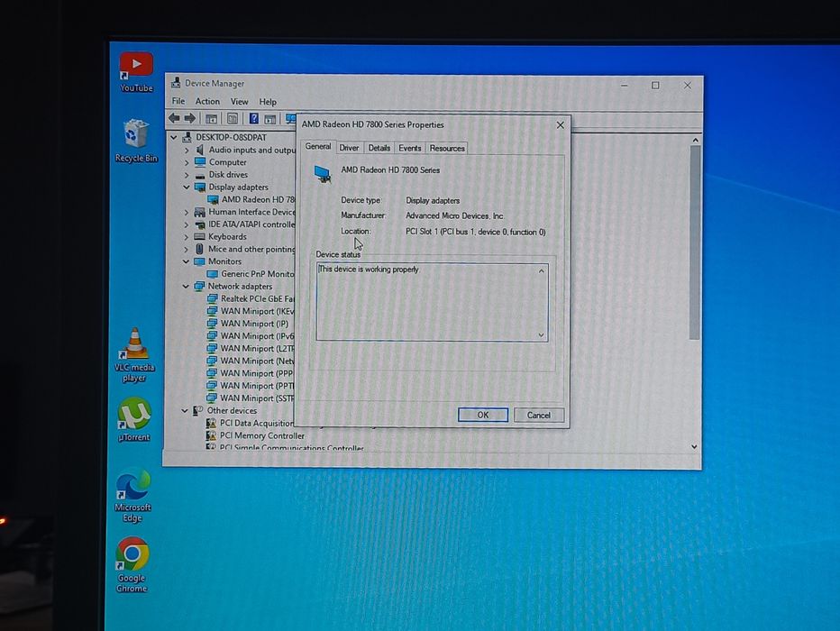The image size is (840, 631).
Task: Click the Computer category label
Action: [x=228, y=162]
